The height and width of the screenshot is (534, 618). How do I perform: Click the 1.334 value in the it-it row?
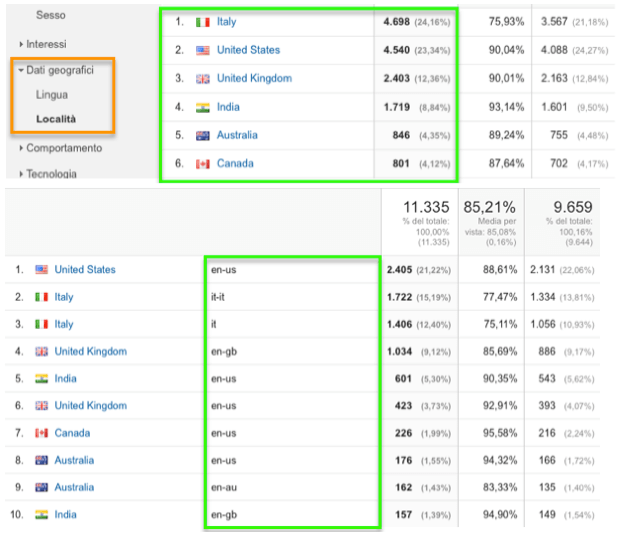(543, 297)
